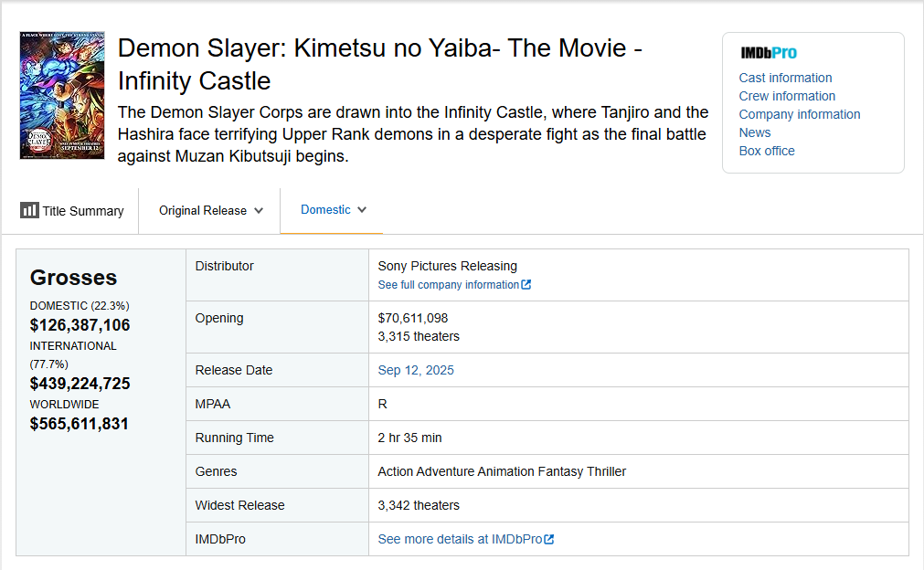Select the Title Summary tab

(72, 211)
